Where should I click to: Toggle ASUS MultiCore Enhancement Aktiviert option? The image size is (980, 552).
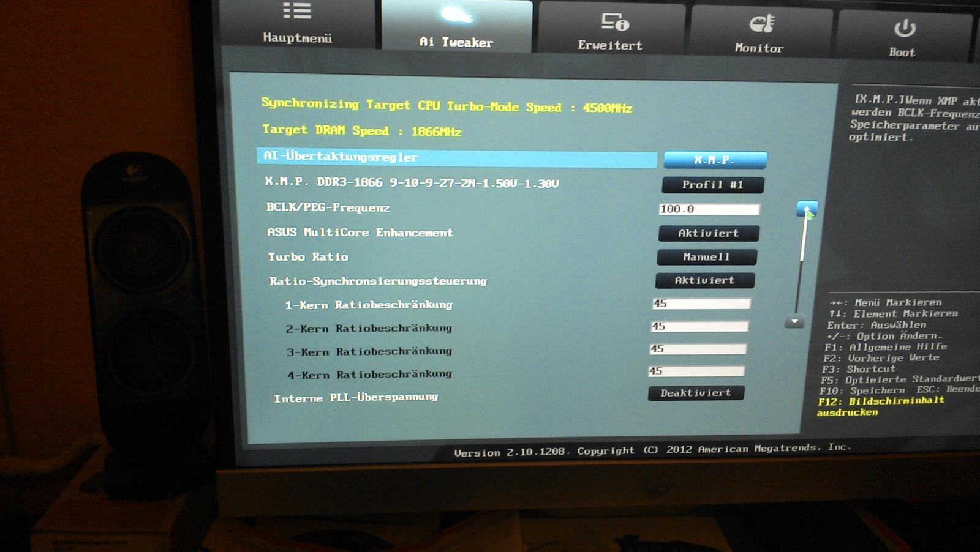(709, 233)
